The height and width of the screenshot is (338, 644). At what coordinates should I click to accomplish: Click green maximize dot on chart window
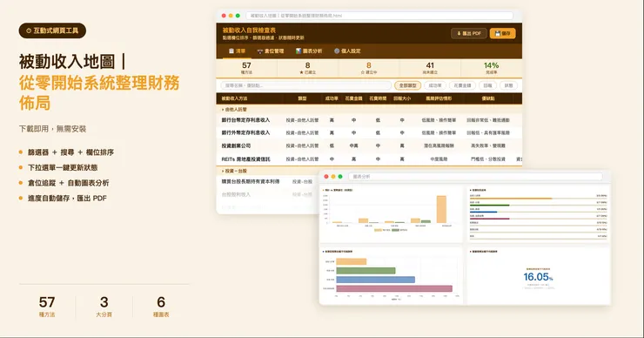point(340,176)
